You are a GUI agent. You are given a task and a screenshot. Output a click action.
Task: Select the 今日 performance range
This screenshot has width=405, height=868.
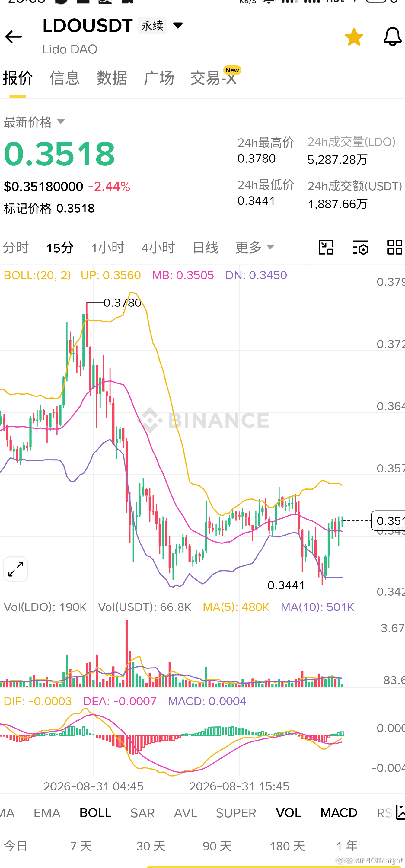tap(15, 846)
